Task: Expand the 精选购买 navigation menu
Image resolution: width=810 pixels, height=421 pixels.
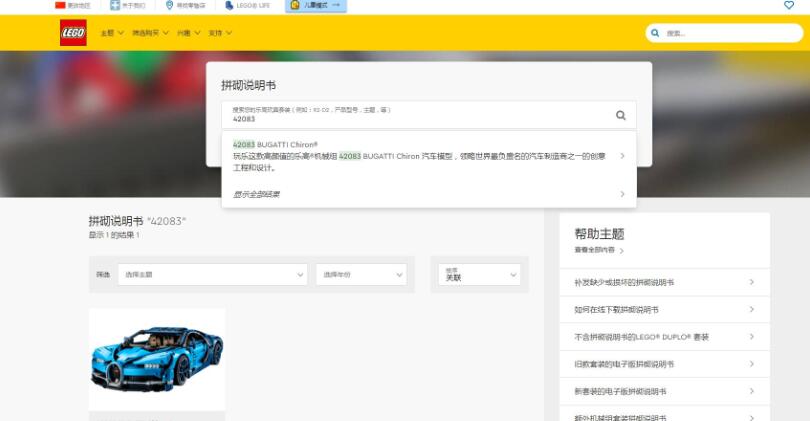Action: 150,33
